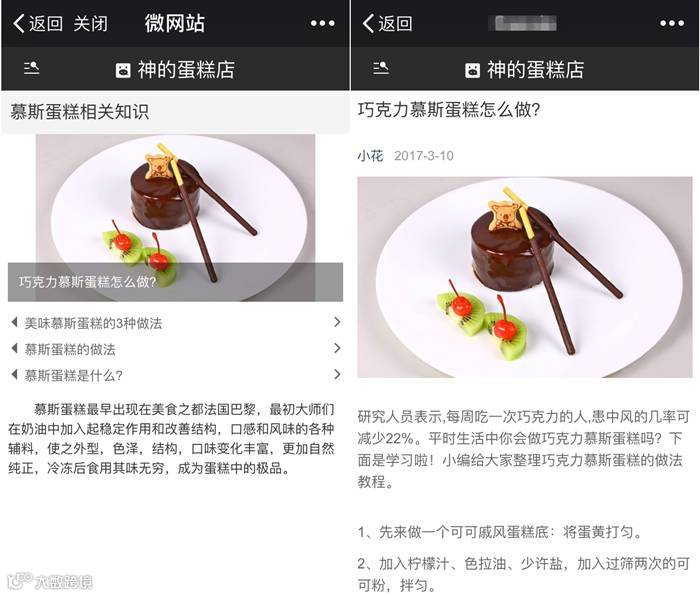The height and width of the screenshot is (596, 700).
Task: Open the left screen's user search icon
Action: [31, 68]
